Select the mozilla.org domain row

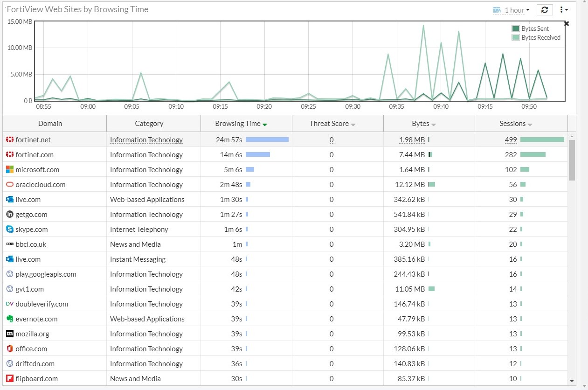point(32,334)
